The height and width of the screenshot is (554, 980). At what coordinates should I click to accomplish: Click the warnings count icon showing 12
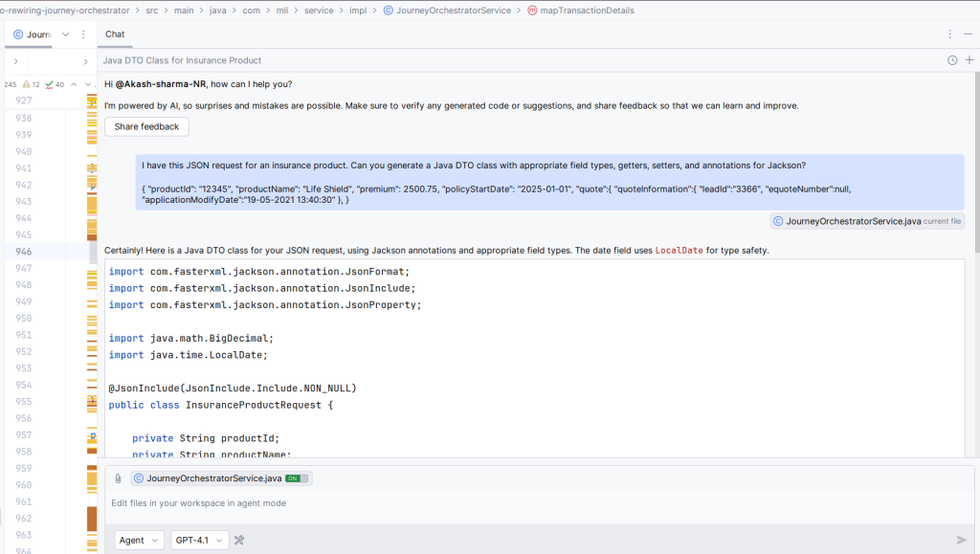point(31,84)
